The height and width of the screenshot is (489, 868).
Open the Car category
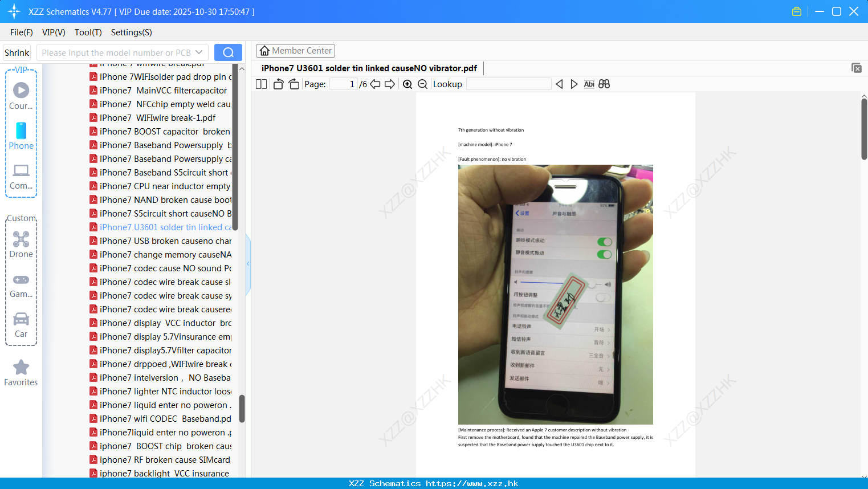tap(21, 324)
